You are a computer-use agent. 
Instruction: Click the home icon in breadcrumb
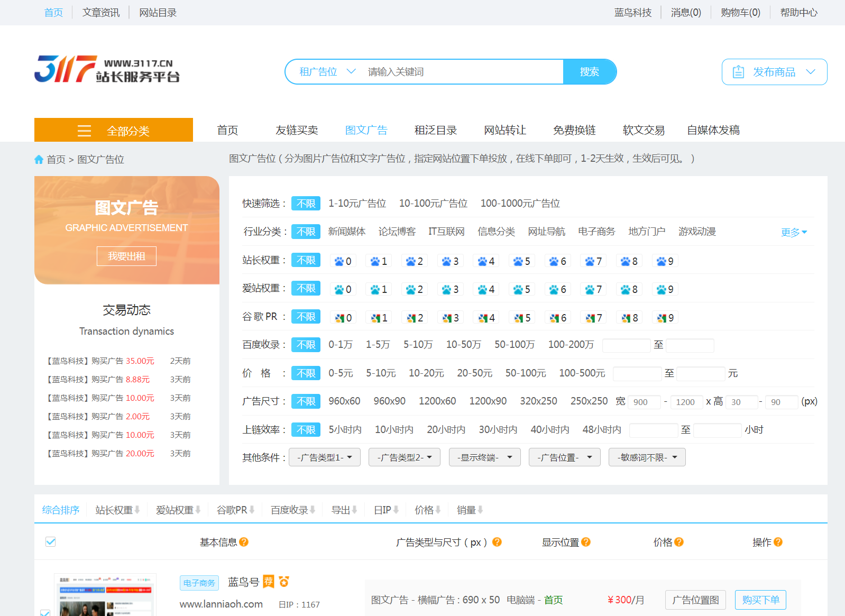(x=39, y=159)
